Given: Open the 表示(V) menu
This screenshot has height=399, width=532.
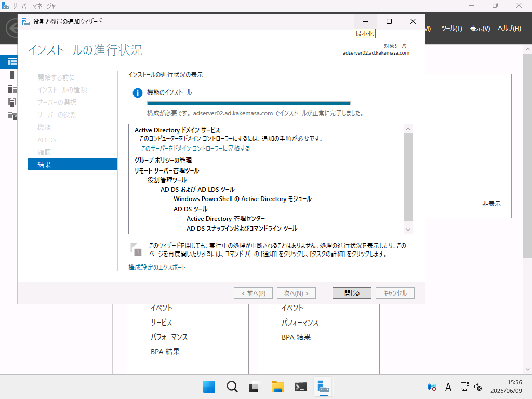Looking at the screenshot, I should pyautogui.click(x=480, y=29).
